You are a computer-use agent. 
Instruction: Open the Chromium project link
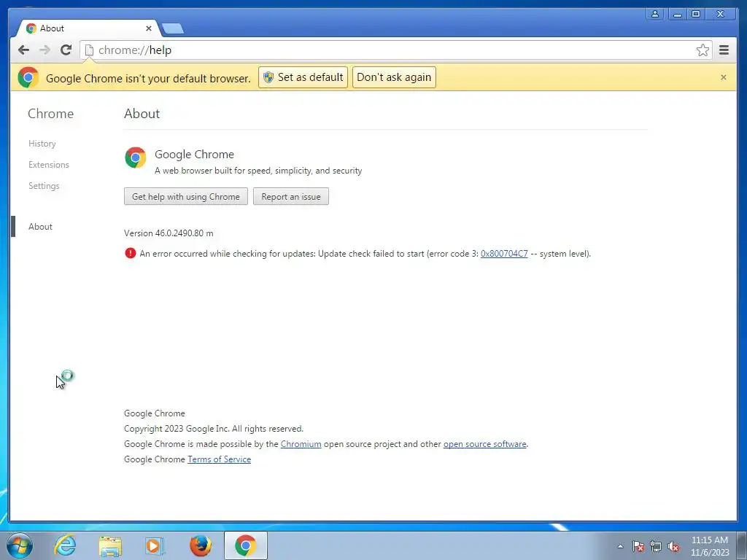[x=301, y=444]
